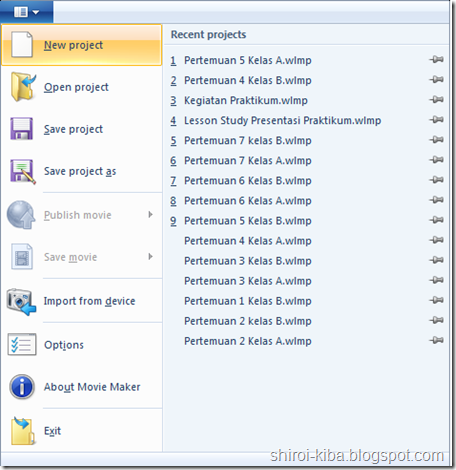Open Pertemuan 3 Kelas B.wlmp project
This screenshot has width=456, height=470.
tap(248, 261)
